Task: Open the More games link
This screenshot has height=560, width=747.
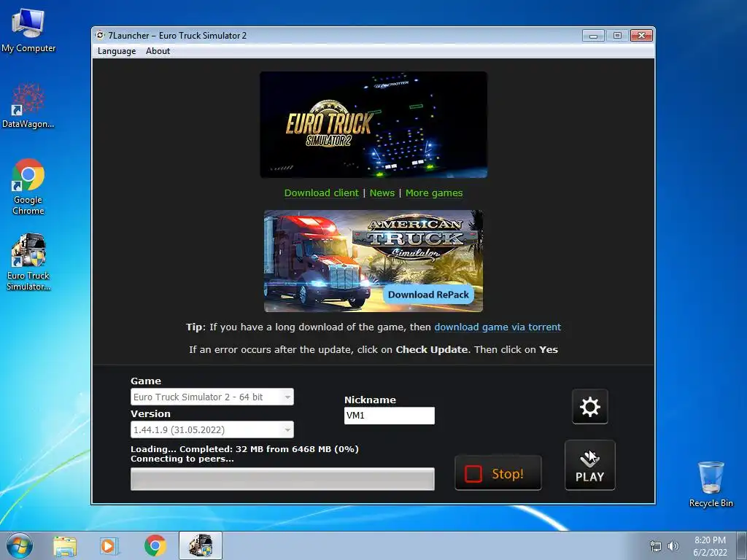Action: [x=434, y=192]
